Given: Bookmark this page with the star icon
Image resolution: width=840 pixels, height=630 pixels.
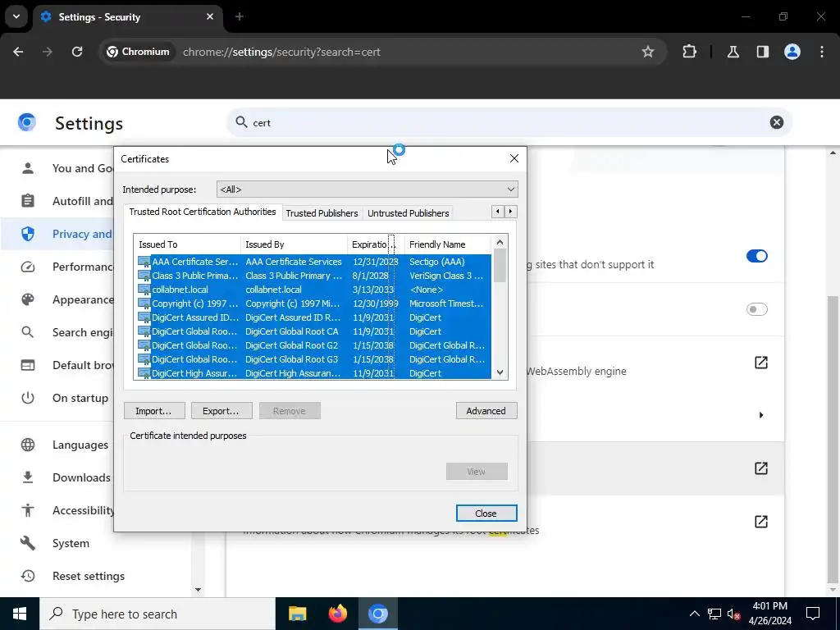Looking at the screenshot, I should tap(648, 52).
